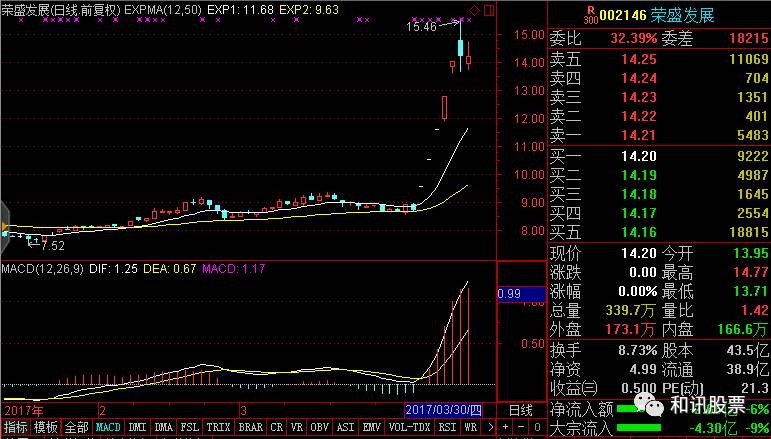The width and height of the screenshot is (771, 439).
Task: Click the MACD(12,26,9) parameter label
Action: 40,269
